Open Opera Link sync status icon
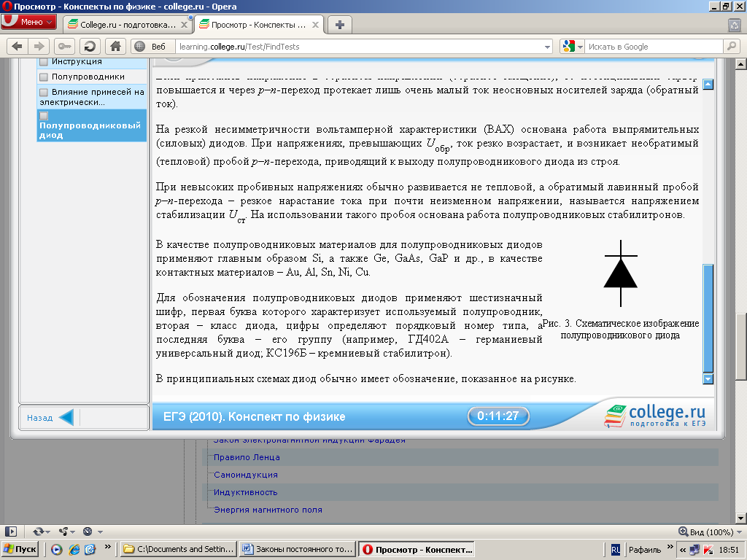This screenshot has width=747, height=560. point(38,532)
